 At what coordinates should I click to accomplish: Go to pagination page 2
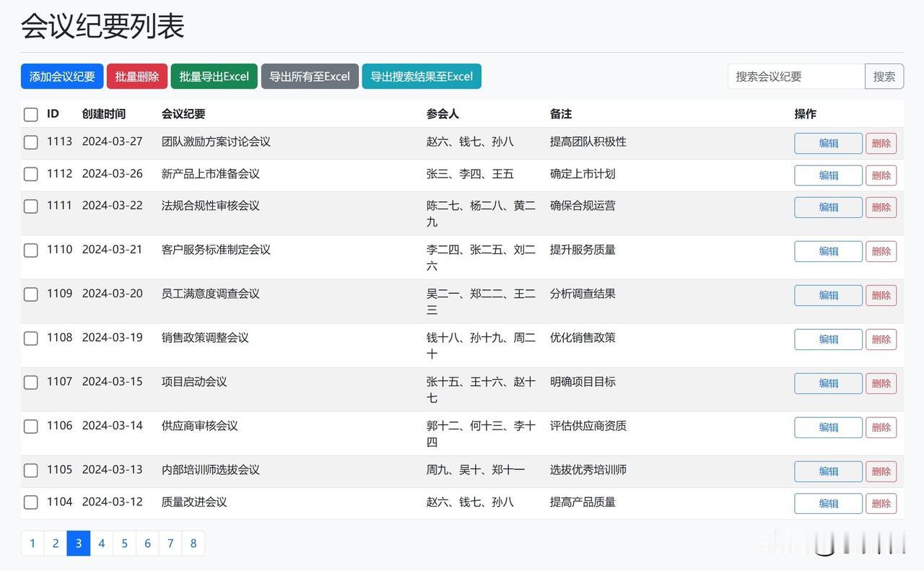coord(56,544)
